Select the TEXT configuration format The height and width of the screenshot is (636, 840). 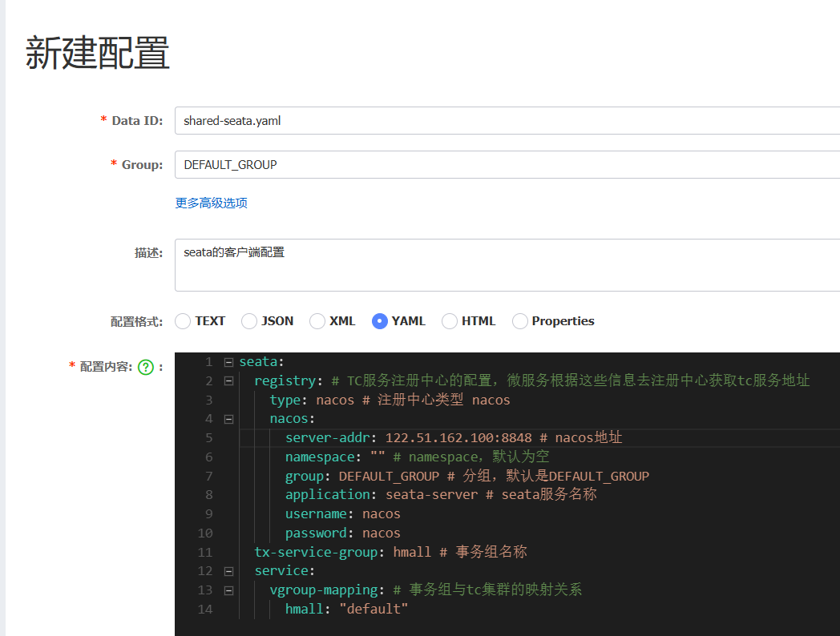pyautogui.click(x=183, y=320)
